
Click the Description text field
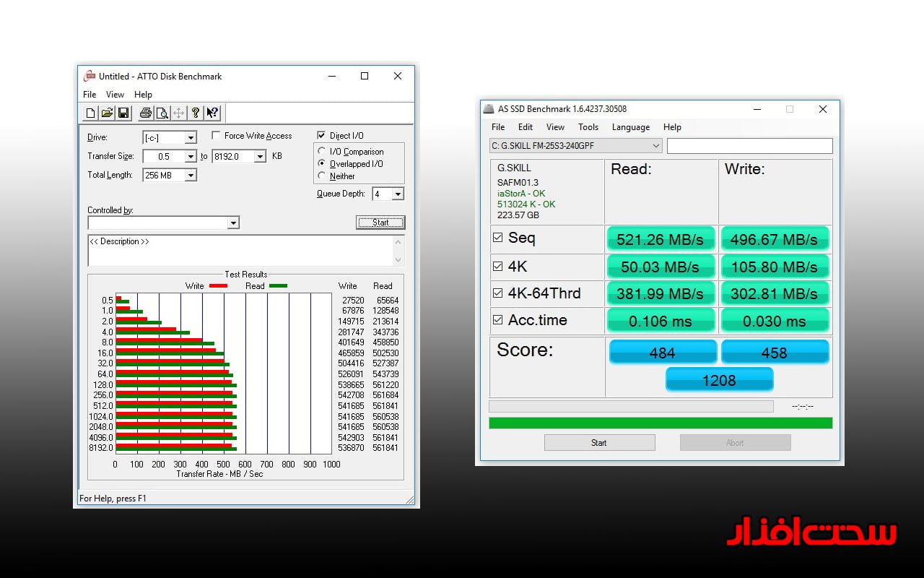pos(240,251)
